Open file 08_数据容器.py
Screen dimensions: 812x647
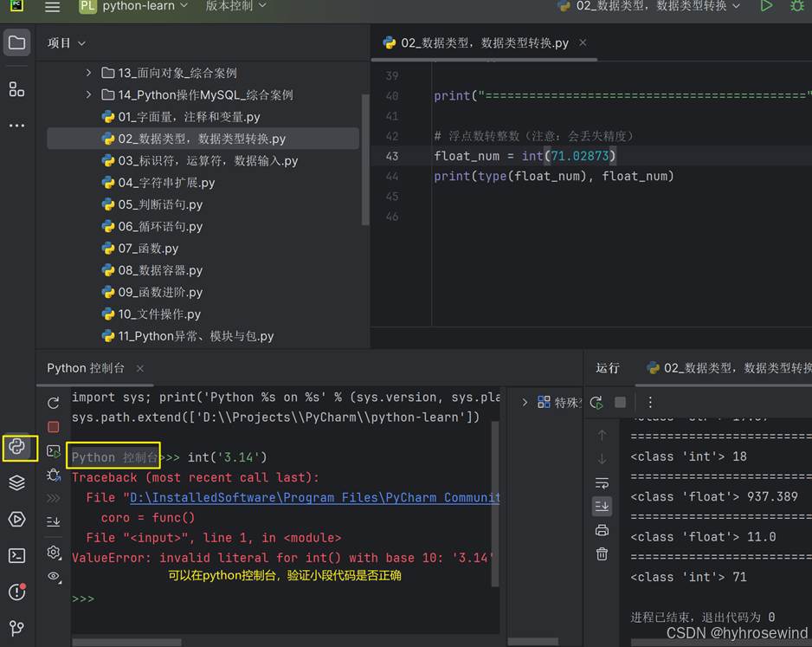click(x=152, y=270)
